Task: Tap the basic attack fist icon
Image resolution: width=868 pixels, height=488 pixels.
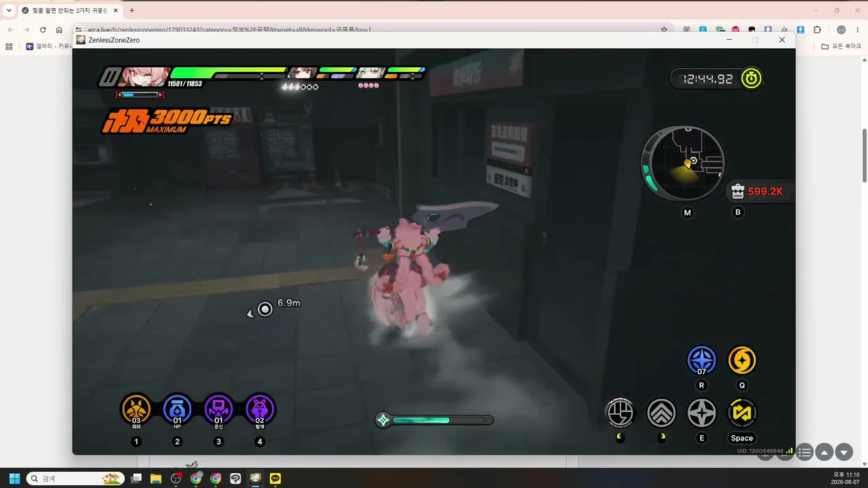Action: coord(620,412)
